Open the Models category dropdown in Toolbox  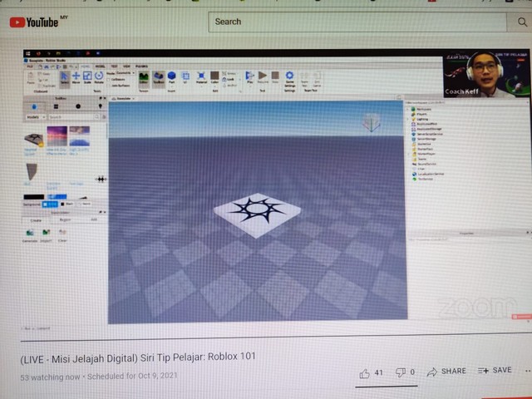(35, 117)
